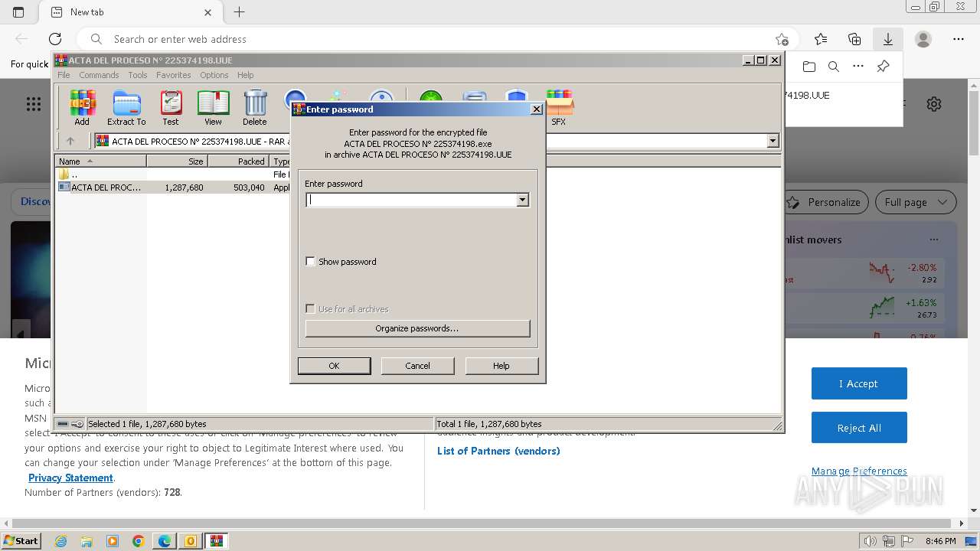Enable the Show password checkbox
This screenshot has width=980, height=551.
pos(310,262)
